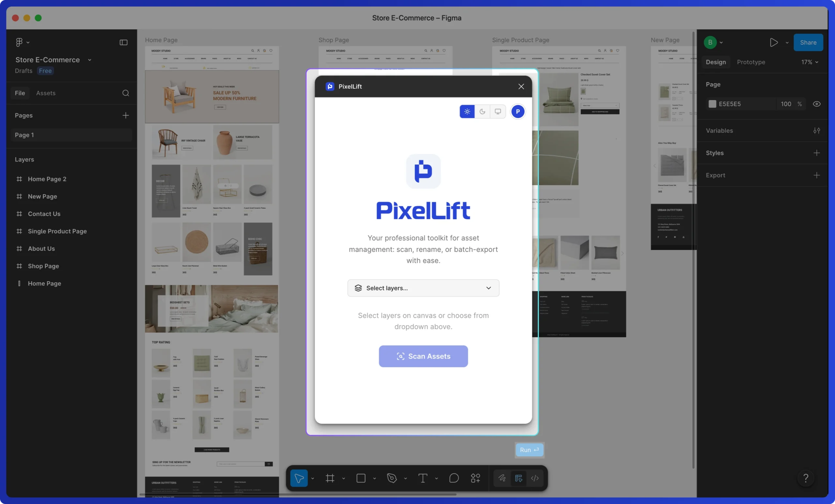Screen dimensions: 835x504
Task: Toggle the sidebar panel layout icon
Action: point(123,42)
